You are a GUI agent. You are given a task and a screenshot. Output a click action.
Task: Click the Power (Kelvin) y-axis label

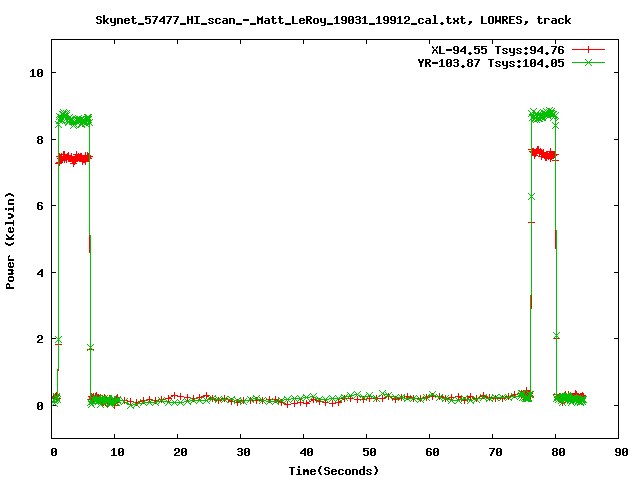pyautogui.click(x=10, y=241)
